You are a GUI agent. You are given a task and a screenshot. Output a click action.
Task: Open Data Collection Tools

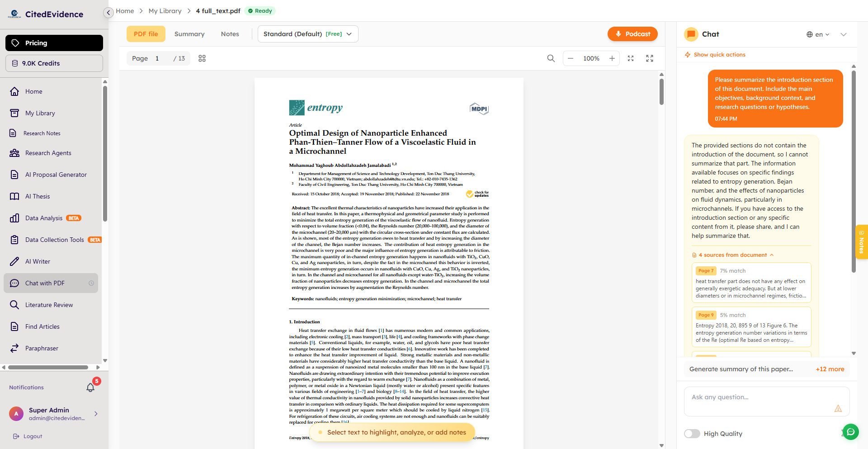pos(54,240)
